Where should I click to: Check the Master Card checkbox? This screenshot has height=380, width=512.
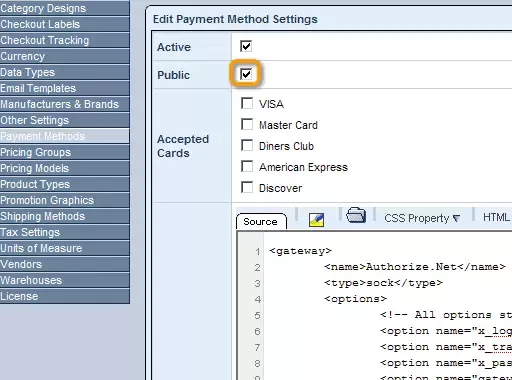247,124
